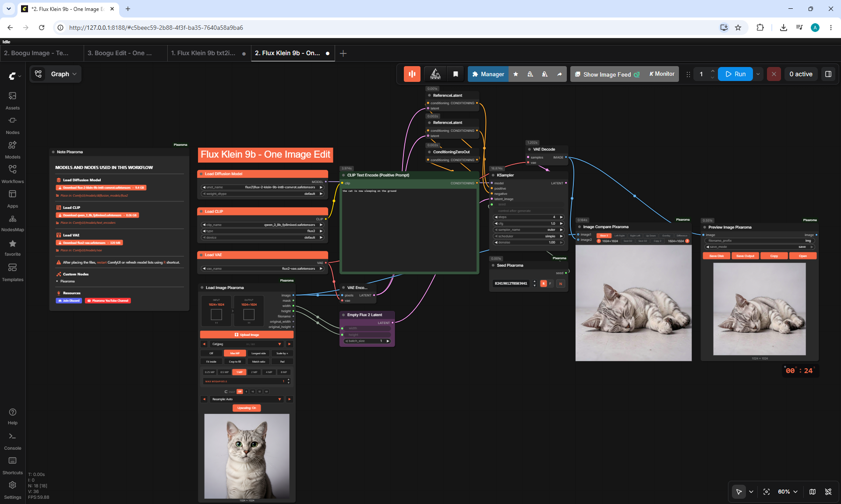Bookmark this page with the star icon

(738, 28)
